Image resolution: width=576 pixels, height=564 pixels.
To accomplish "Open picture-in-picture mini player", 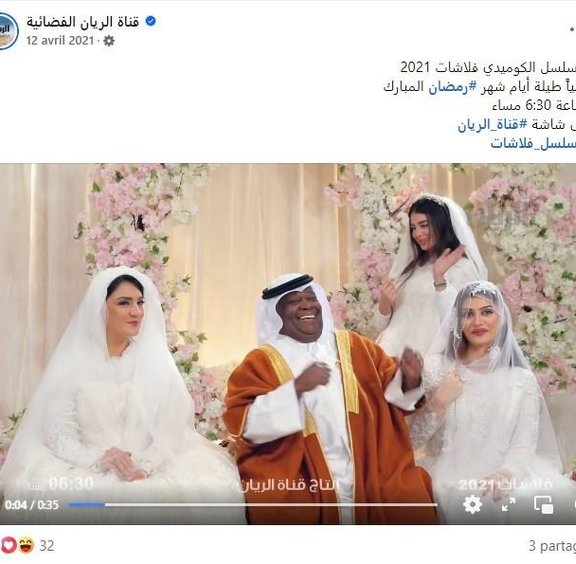I will [544, 504].
